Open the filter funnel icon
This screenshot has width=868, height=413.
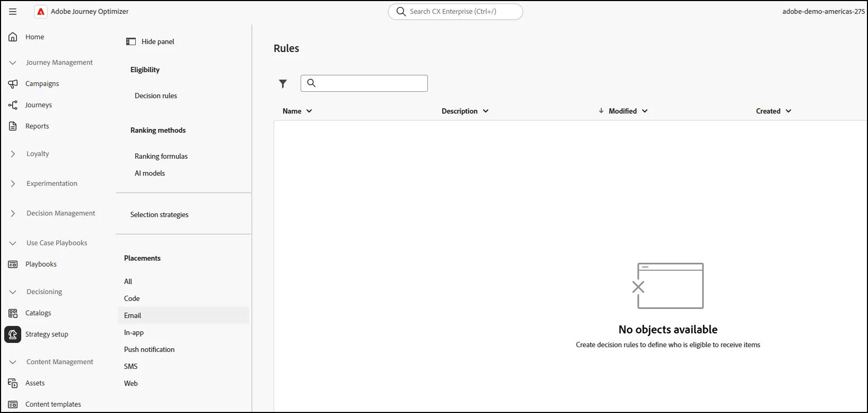pos(283,83)
